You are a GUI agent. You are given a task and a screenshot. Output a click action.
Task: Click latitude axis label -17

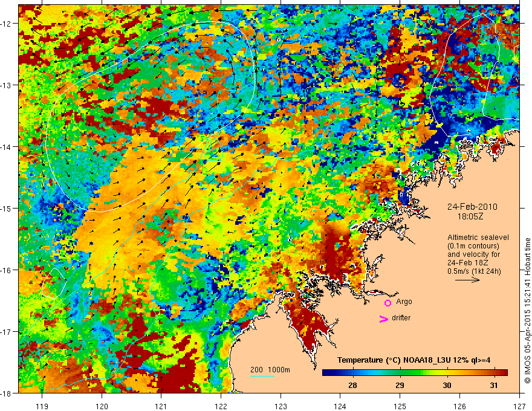[x=6, y=332]
